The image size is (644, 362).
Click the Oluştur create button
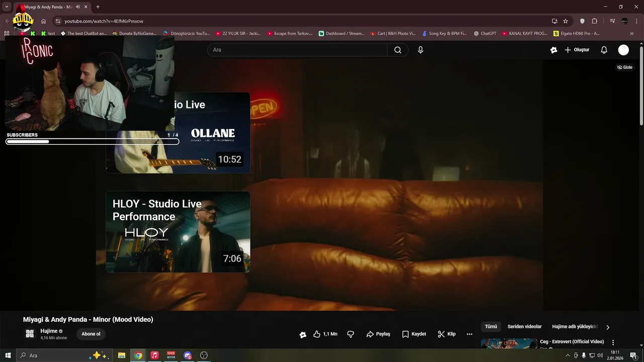[x=577, y=50]
